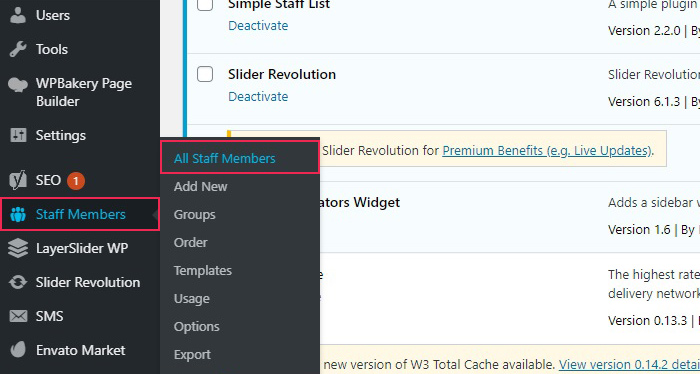Choose Templates from the flyout menu
The height and width of the screenshot is (374, 700).
(203, 271)
